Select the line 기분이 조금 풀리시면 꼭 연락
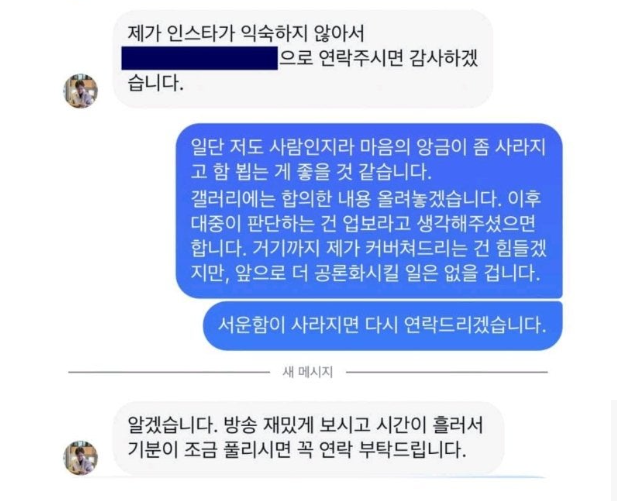 [x=297, y=450]
